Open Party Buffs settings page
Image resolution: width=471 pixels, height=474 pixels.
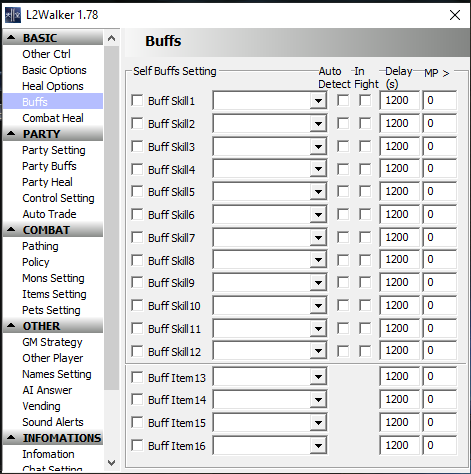pyautogui.click(x=49, y=166)
